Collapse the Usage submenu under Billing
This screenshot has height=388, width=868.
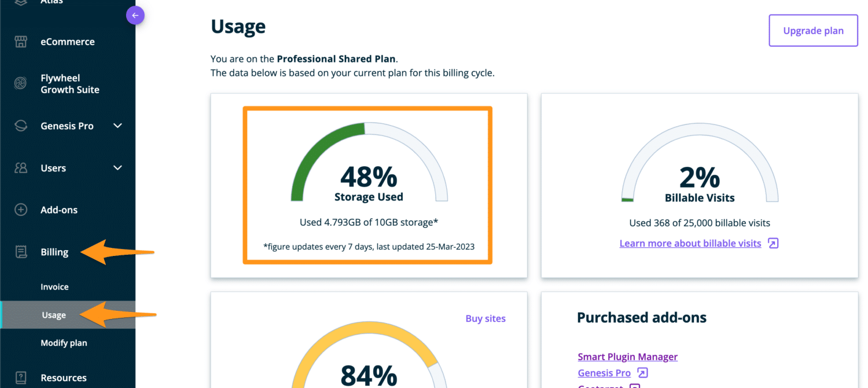tap(54, 314)
